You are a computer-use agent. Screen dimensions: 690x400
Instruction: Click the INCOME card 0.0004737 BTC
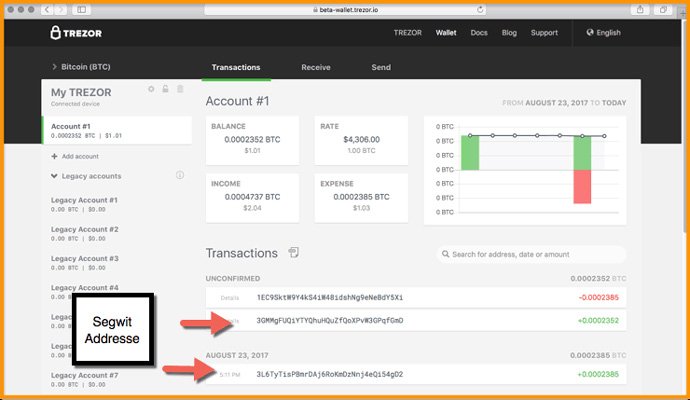tap(252, 198)
